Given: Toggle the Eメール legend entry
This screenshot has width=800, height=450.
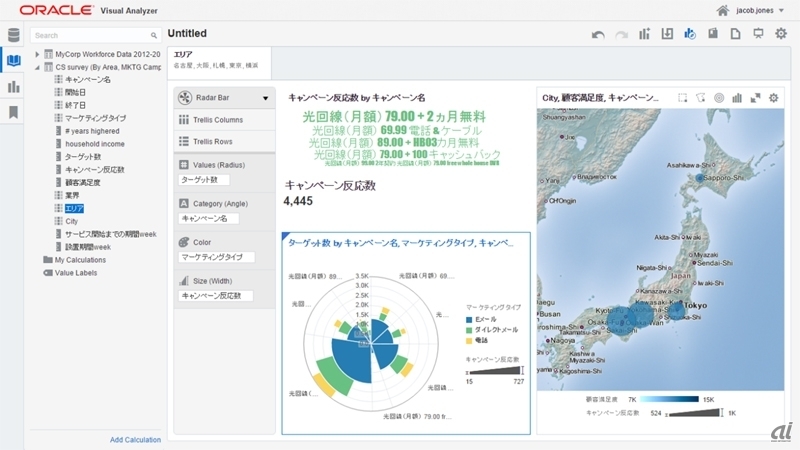Looking at the screenshot, I should tap(487, 319).
